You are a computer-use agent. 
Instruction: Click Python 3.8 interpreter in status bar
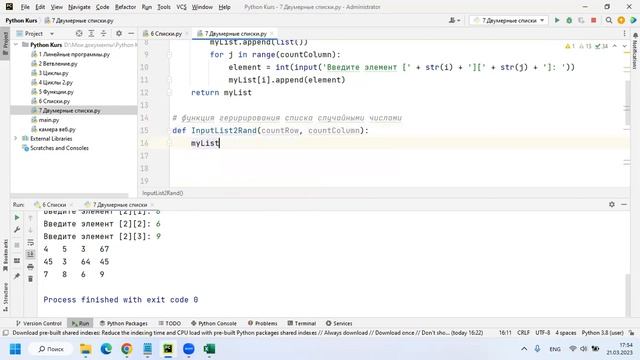[x=602, y=333]
